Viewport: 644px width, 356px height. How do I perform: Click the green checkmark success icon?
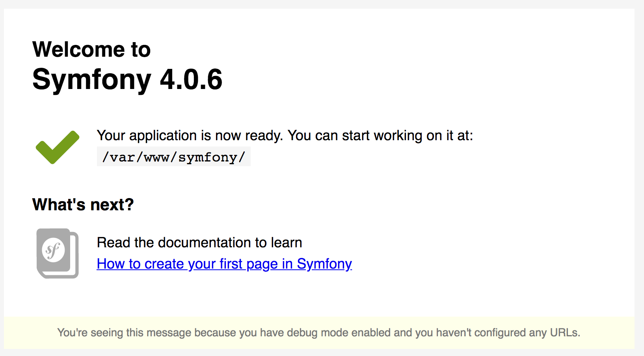58,148
